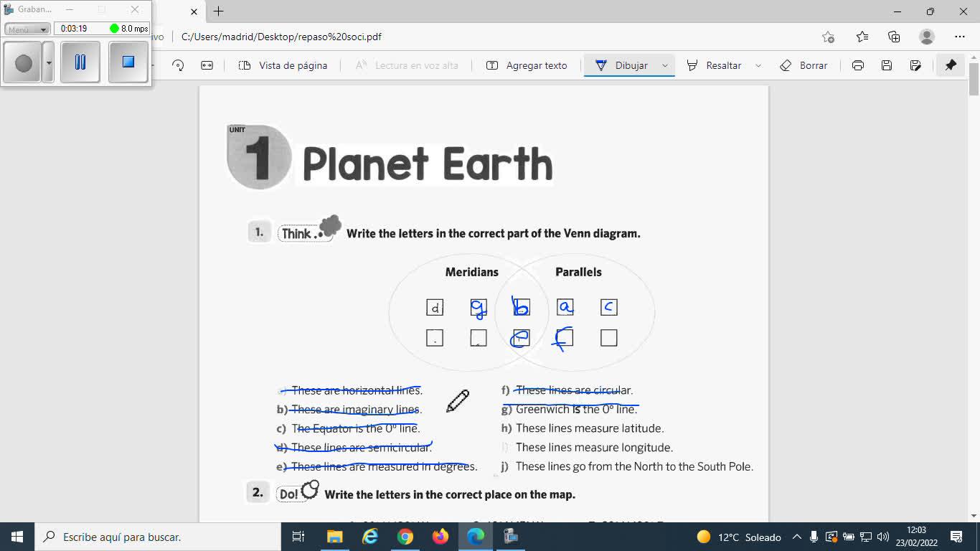Expand the arrow beside the record button
The width and height of the screenshot is (980, 551).
(x=48, y=62)
